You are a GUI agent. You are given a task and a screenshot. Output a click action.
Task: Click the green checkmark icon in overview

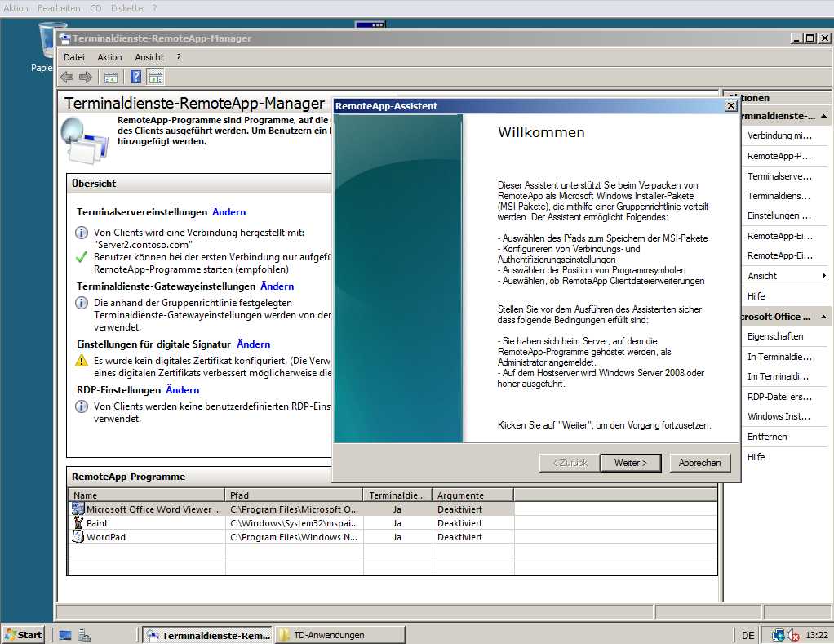pos(82,257)
